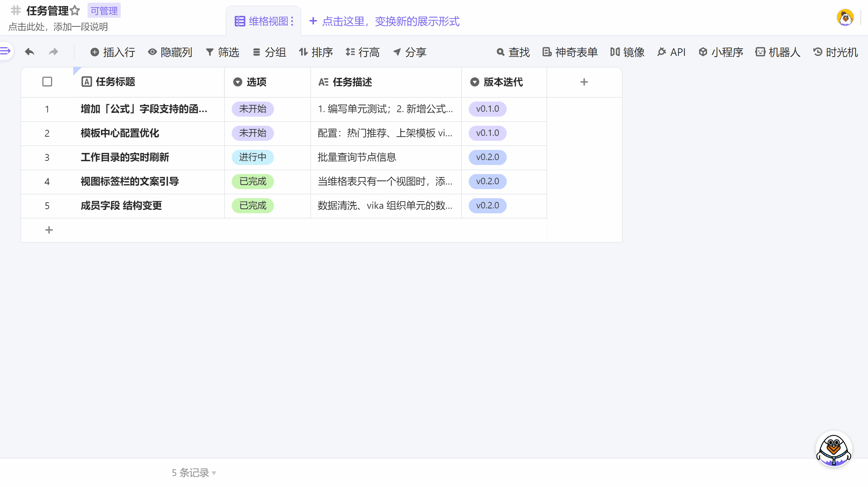The height and width of the screenshot is (487, 868).
Task: Add a new field with the plus button
Action: pos(584,82)
